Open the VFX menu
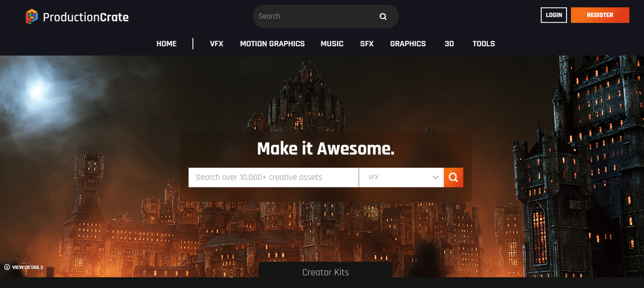 (x=217, y=44)
